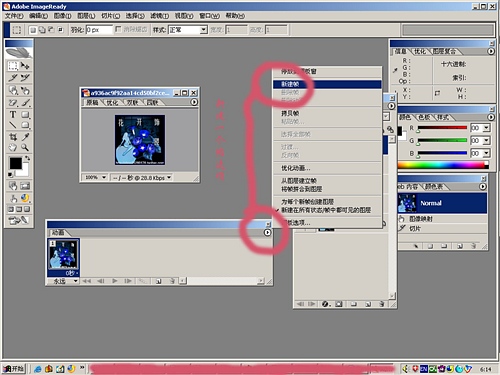This screenshot has height=375, width=500.
Task: Select the Crop tool
Action: coord(13,137)
